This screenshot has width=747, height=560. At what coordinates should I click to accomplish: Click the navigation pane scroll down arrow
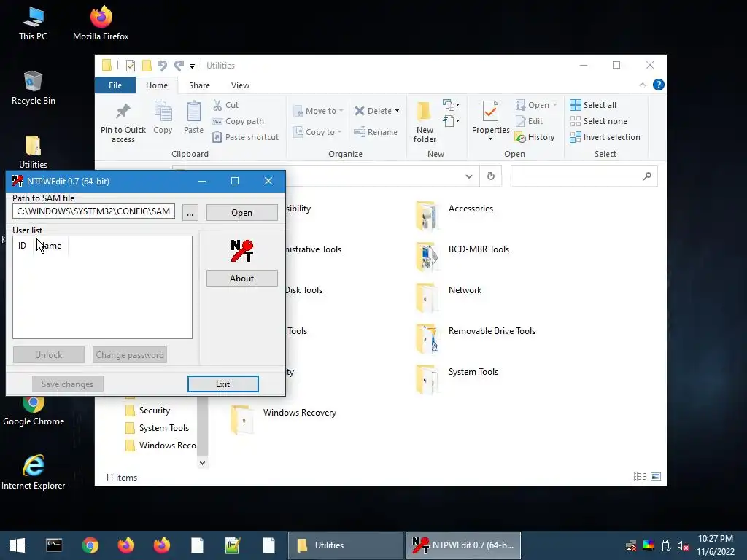[203, 463]
